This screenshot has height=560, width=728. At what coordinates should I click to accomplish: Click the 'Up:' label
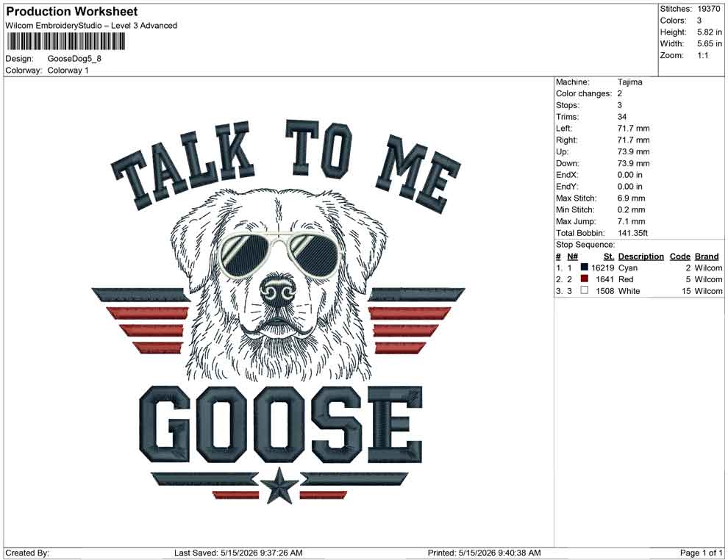click(x=562, y=151)
